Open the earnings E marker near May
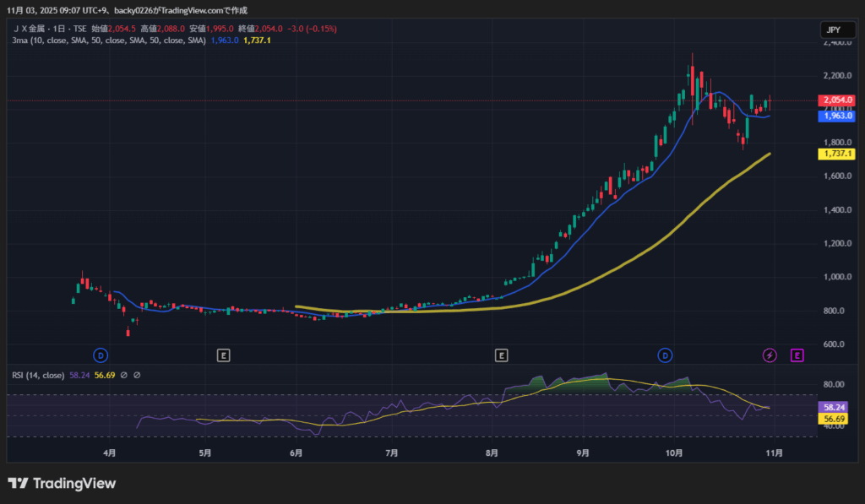 tap(223, 355)
